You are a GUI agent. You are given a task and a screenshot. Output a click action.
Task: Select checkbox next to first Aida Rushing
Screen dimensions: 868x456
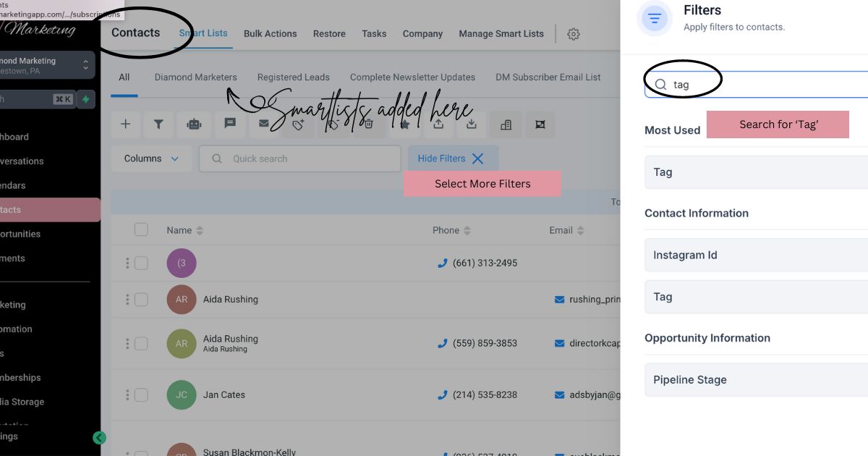click(141, 299)
